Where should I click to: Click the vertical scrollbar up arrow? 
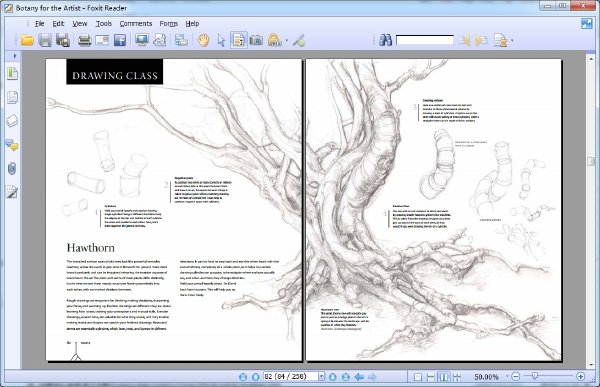coord(591,59)
